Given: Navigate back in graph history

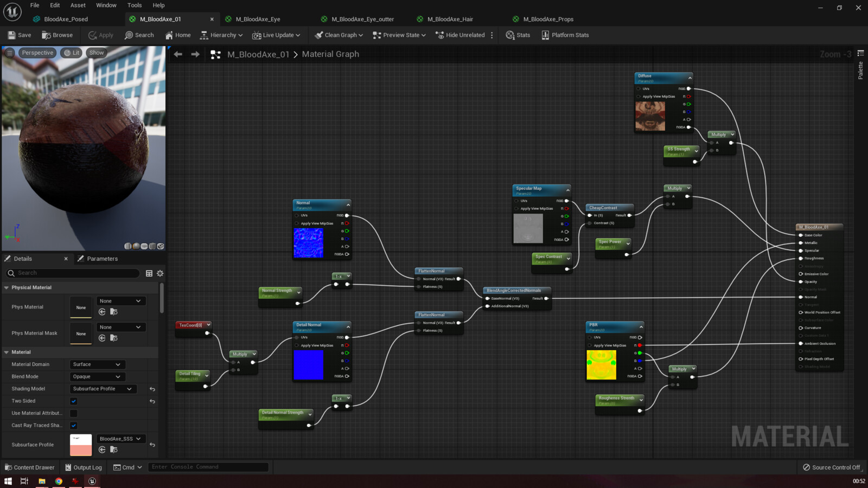Looking at the screenshot, I should [x=178, y=54].
